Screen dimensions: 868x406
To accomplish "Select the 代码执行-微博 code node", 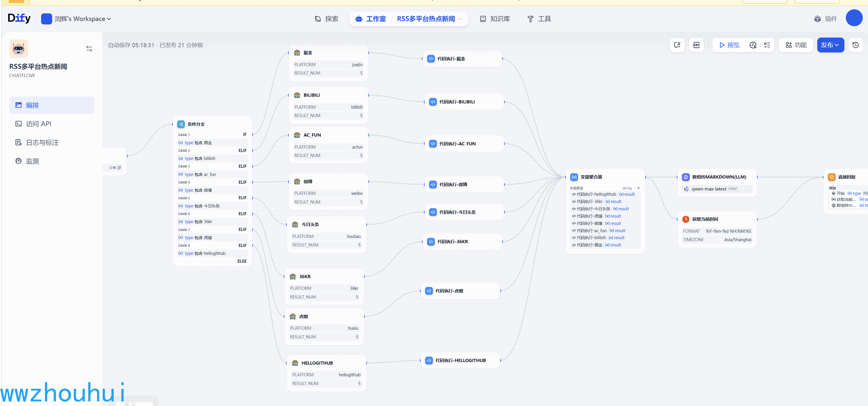I will tap(464, 184).
